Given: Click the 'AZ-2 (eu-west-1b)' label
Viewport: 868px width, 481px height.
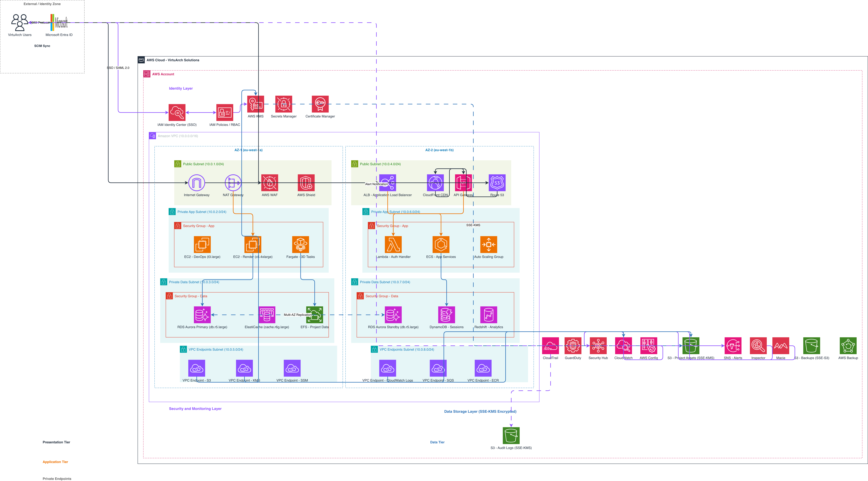Looking at the screenshot, I should [x=439, y=150].
